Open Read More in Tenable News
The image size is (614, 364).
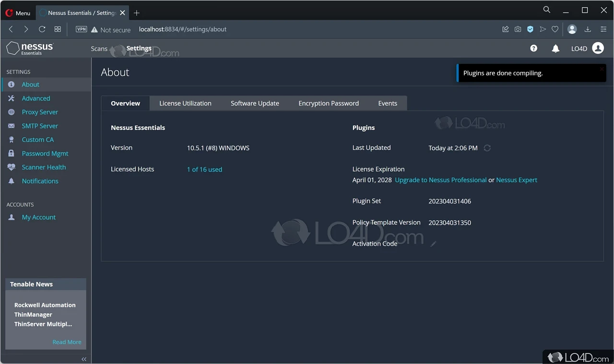point(67,342)
